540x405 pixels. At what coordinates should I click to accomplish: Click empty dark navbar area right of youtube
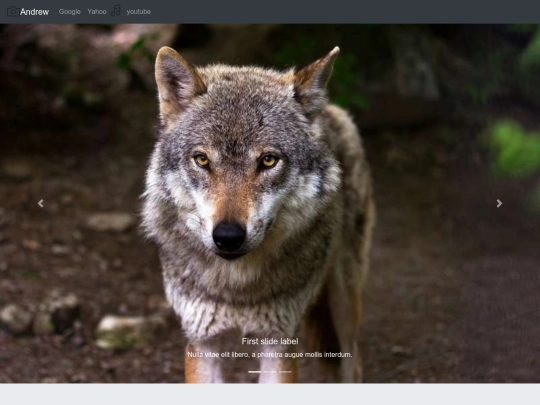(344, 12)
